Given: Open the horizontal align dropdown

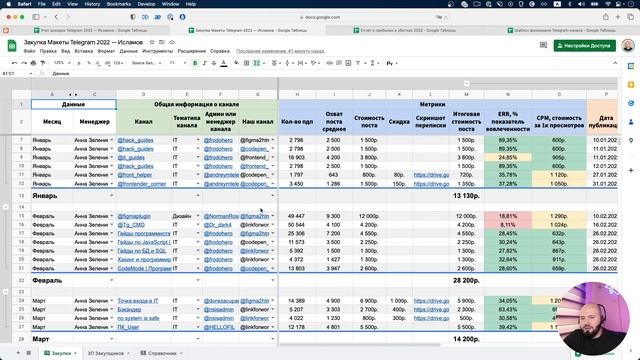Looking at the screenshot, I should click(276, 63).
